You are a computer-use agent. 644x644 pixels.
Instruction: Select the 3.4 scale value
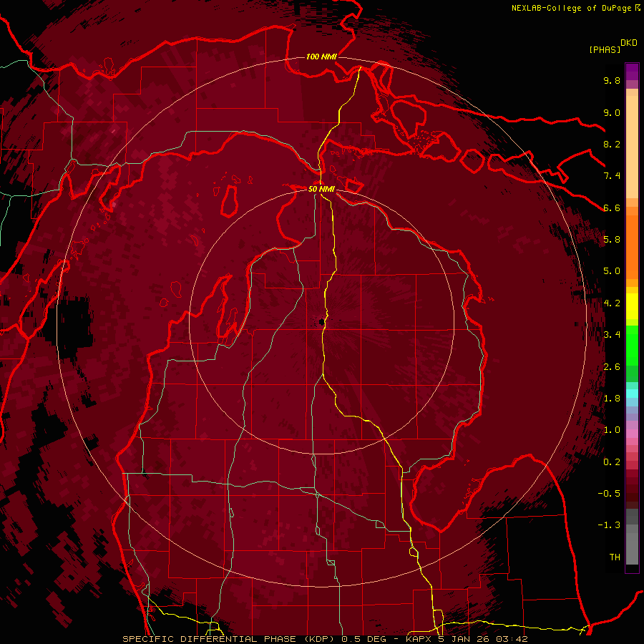tap(612, 335)
